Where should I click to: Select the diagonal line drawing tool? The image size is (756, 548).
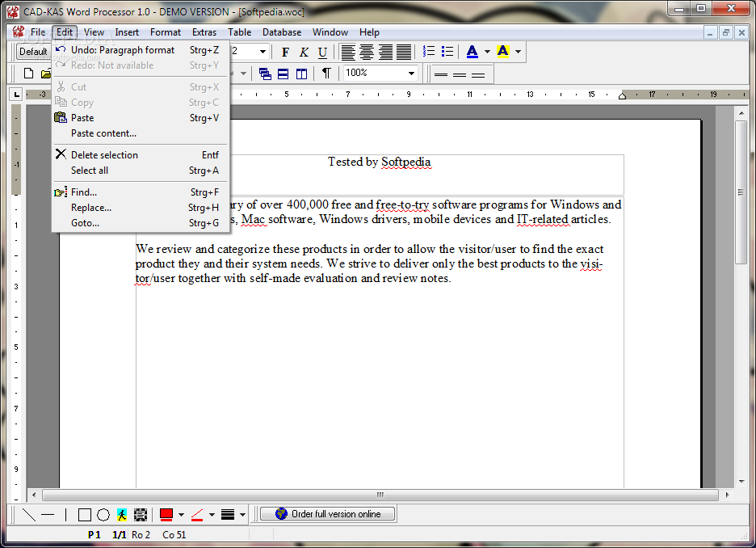[x=29, y=515]
